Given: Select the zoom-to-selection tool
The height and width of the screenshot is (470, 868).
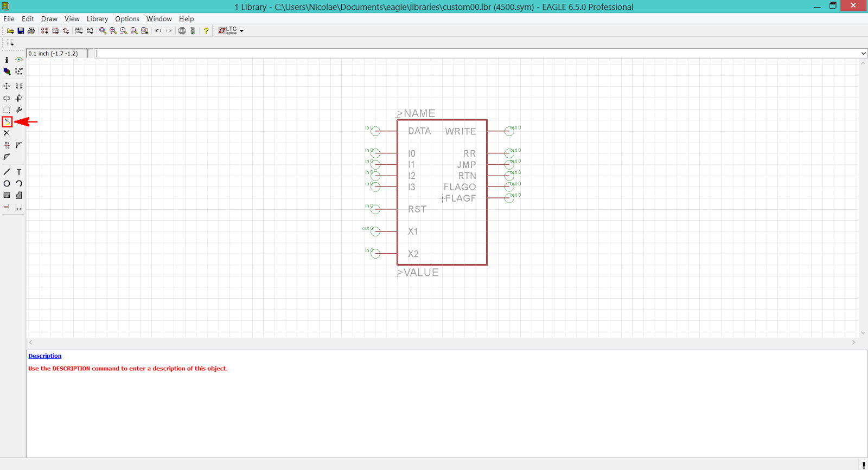Looking at the screenshot, I should click(144, 31).
